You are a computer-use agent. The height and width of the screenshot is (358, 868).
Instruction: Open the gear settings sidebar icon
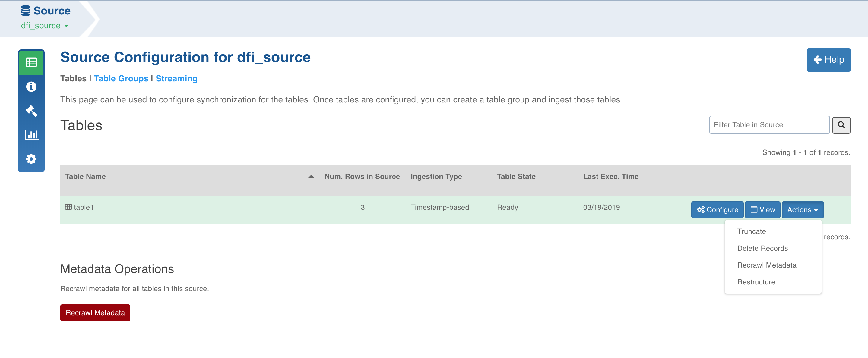point(31,159)
